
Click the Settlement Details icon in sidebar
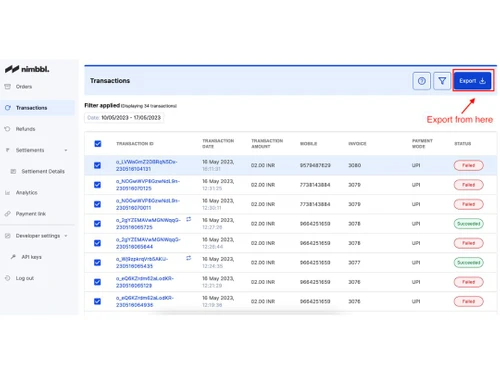pyautogui.click(x=13, y=171)
